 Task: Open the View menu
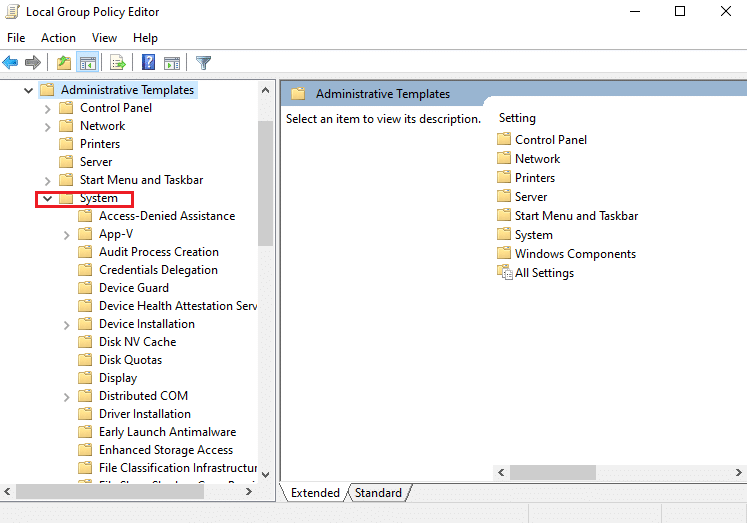coord(104,38)
